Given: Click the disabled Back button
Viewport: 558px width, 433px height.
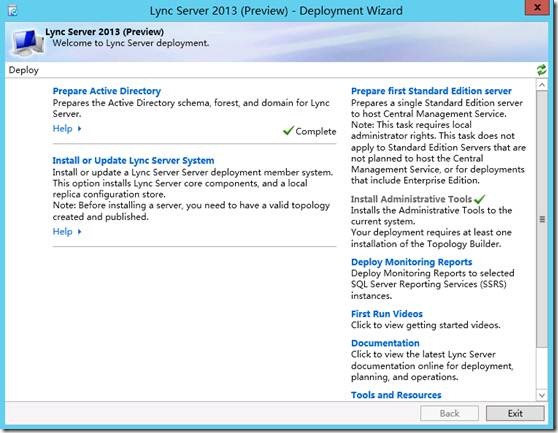Looking at the screenshot, I should (x=449, y=413).
